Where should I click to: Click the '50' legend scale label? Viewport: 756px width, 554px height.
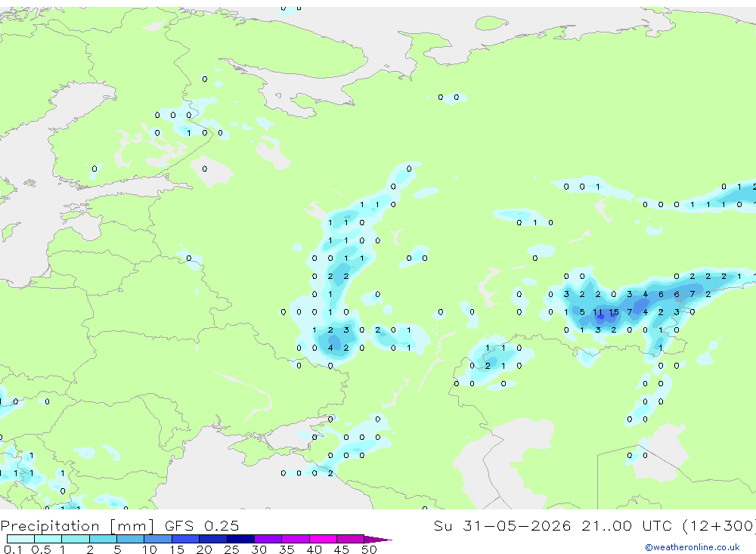coord(369,549)
